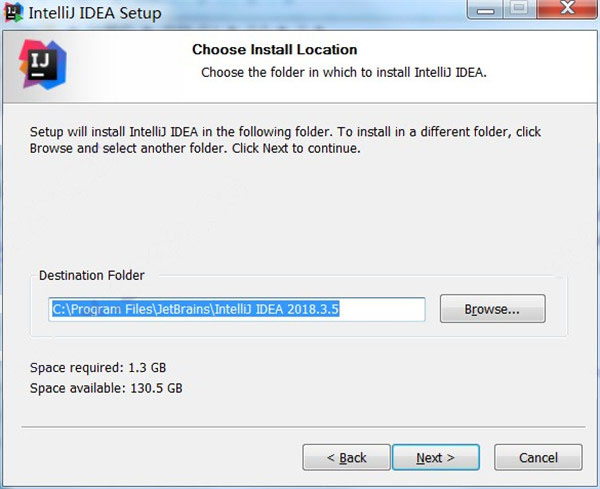The height and width of the screenshot is (489, 600).
Task: Click the IntelliJ IDEA Setup title text
Action: (x=95, y=13)
